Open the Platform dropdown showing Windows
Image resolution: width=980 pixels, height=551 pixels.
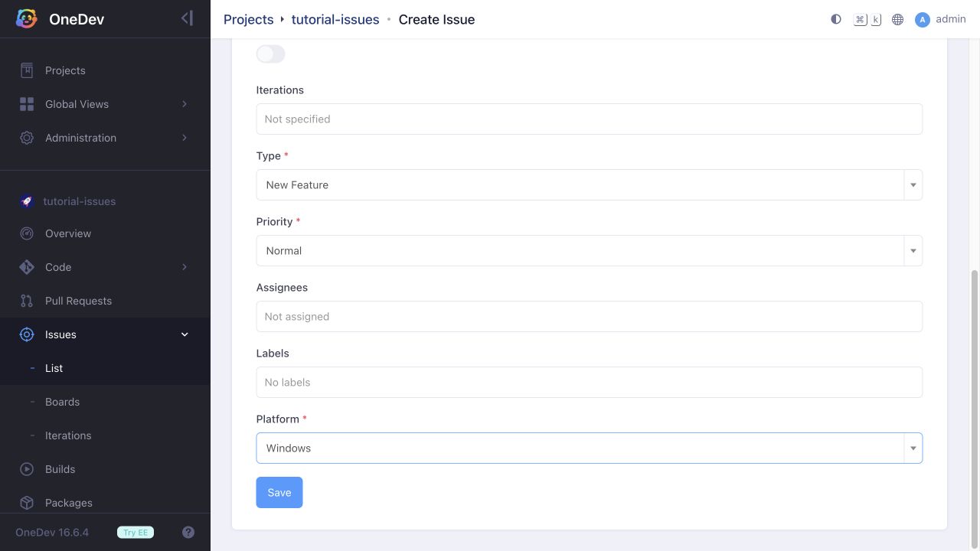coord(589,448)
